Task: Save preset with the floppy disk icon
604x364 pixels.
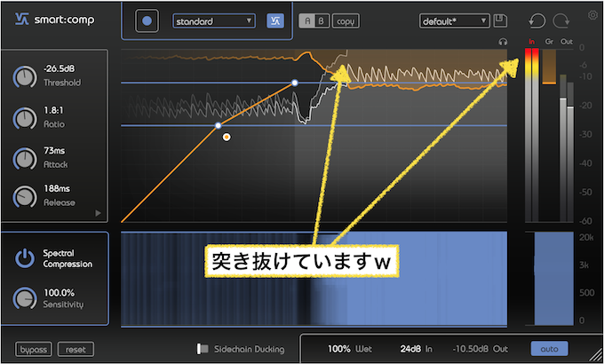Action: [x=500, y=20]
